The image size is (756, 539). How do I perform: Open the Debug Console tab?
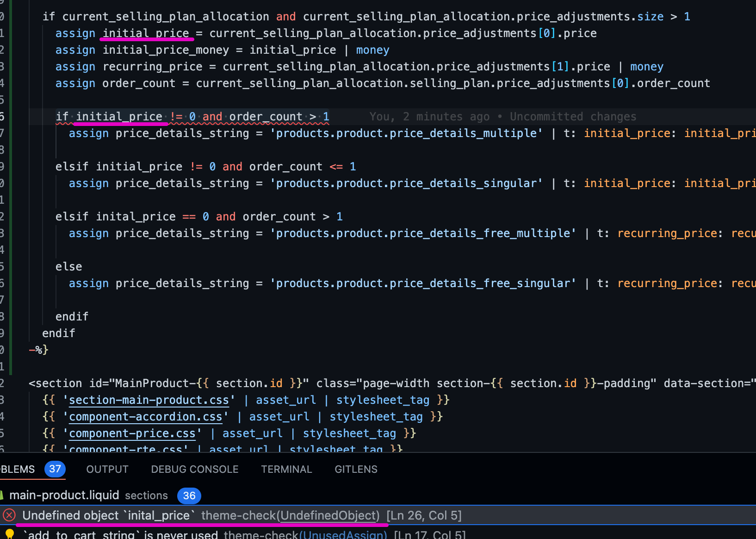tap(195, 469)
